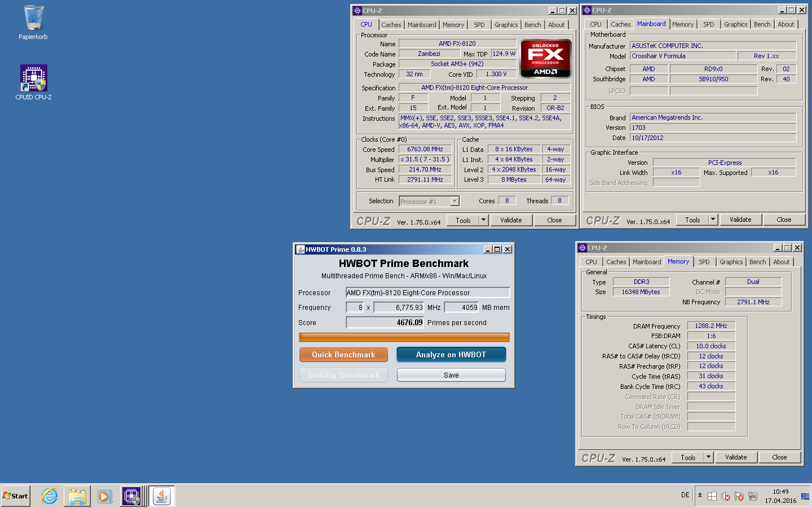Click DRAM Frequency value 1288.2 MHz

coord(711,326)
